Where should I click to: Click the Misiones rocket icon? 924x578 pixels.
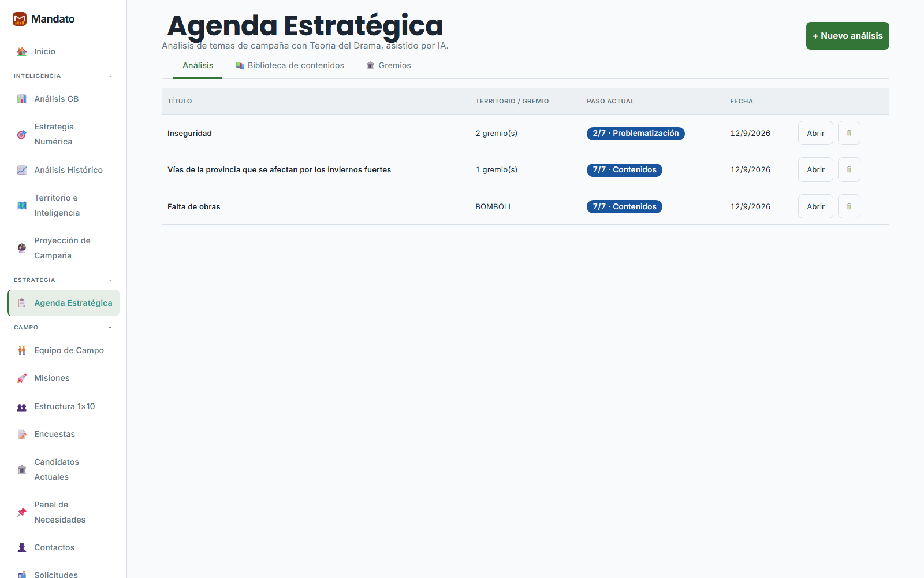22,379
